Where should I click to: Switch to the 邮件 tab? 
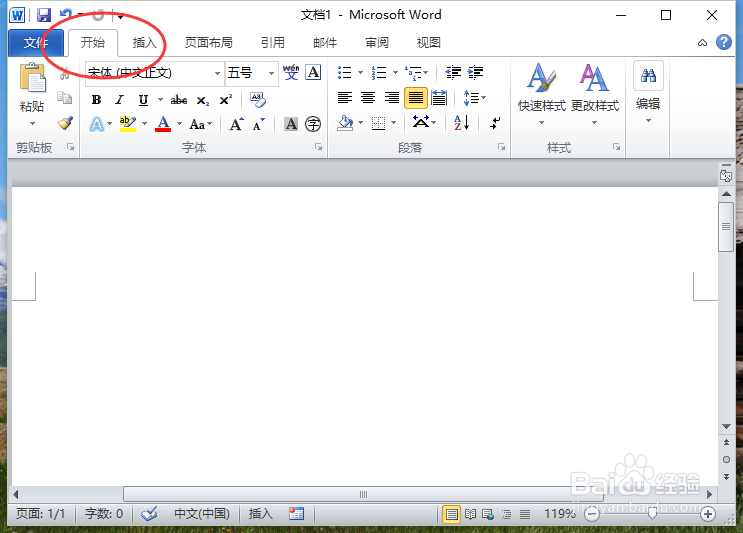coord(325,43)
